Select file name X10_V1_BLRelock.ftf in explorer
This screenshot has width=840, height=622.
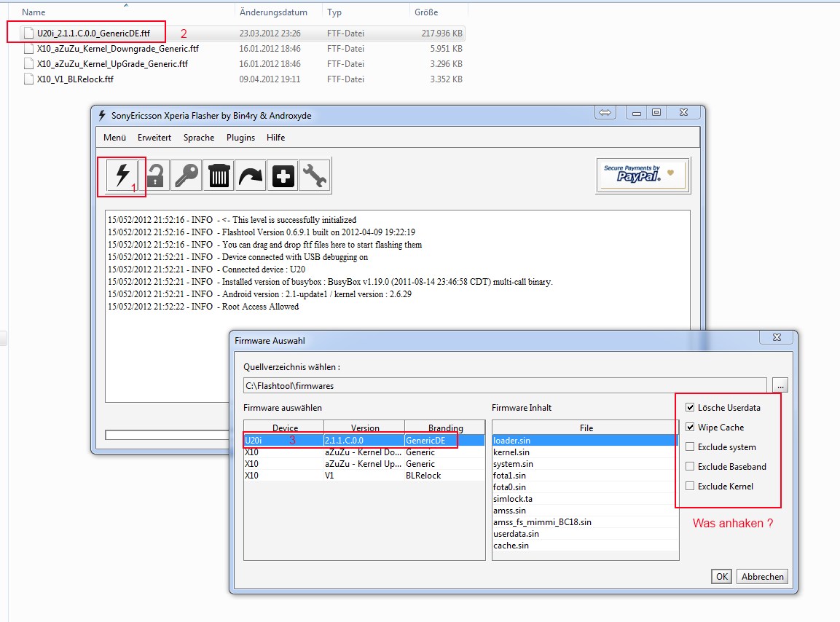(x=75, y=79)
